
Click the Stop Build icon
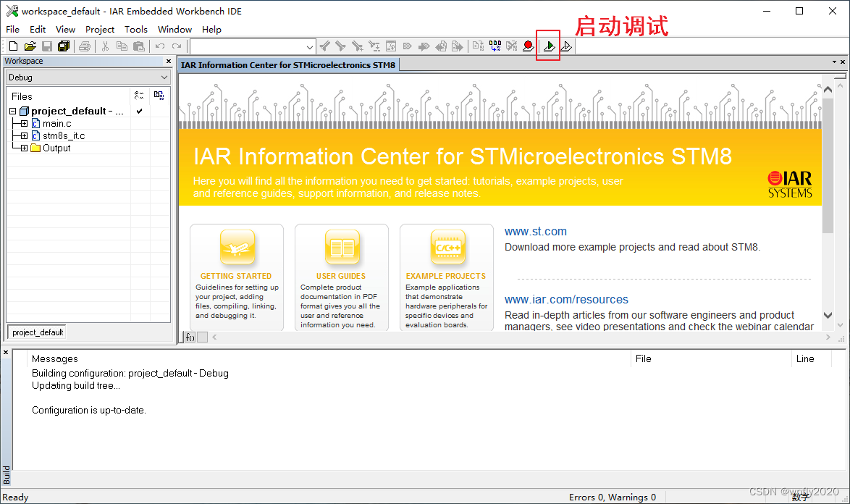click(x=512, y=46)
